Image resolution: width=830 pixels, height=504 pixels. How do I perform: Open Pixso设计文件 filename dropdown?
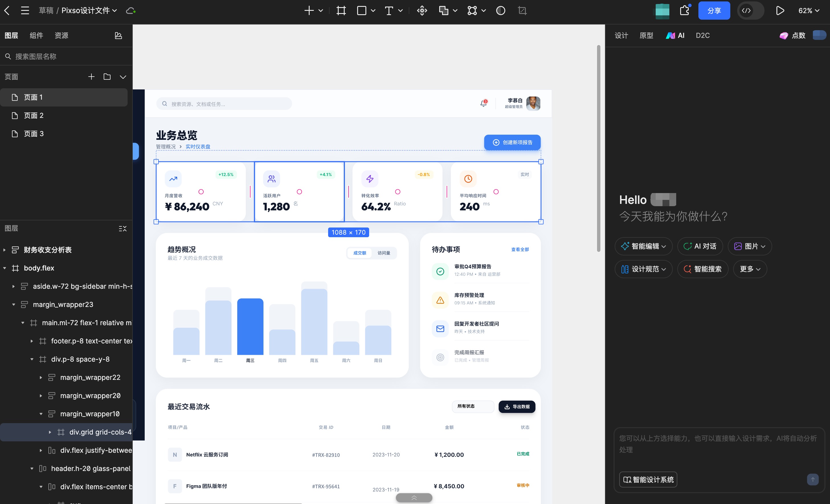point(89,11)
